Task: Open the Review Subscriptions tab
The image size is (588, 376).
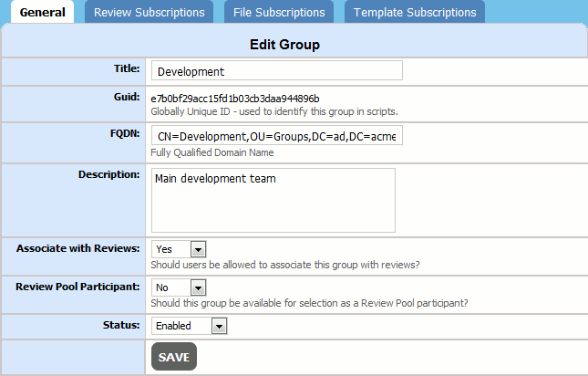Action: (x=149, y=13)
